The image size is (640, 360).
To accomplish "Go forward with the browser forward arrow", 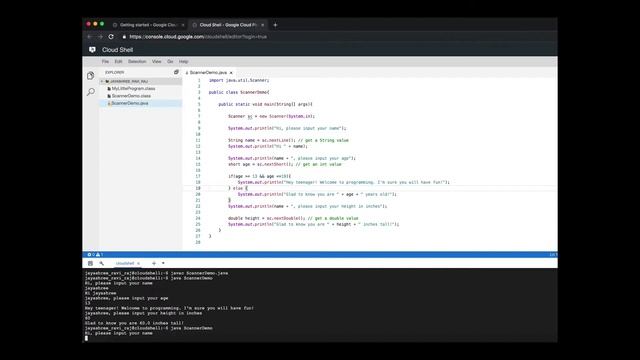I will pyautogui.click(x=100, y=37).
